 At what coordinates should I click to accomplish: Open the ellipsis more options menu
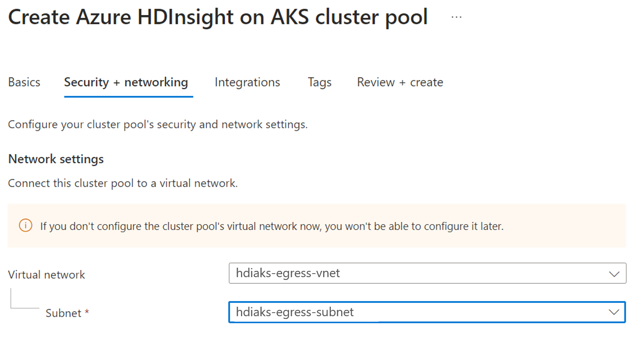pos(456,17)
